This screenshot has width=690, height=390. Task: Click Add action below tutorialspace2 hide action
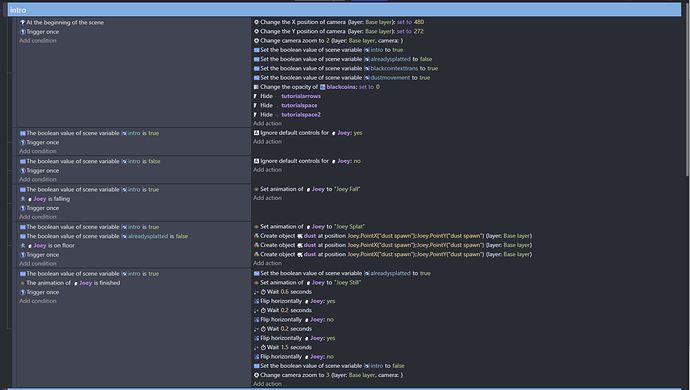coord(267,124)
